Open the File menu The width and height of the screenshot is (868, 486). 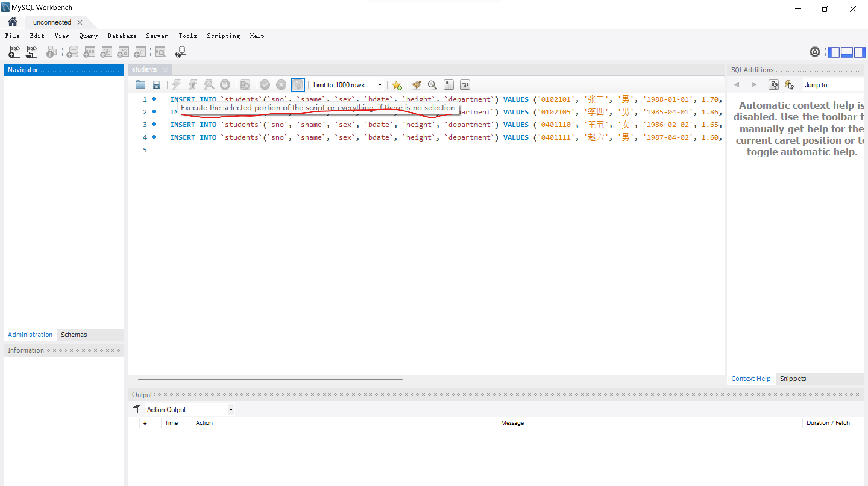tap(12, 36)
